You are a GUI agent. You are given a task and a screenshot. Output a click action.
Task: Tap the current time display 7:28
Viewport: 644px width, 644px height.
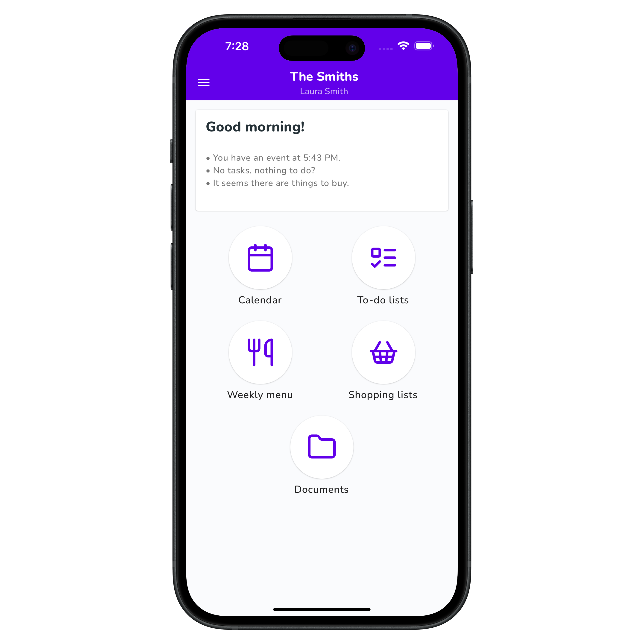click(235, 47)
